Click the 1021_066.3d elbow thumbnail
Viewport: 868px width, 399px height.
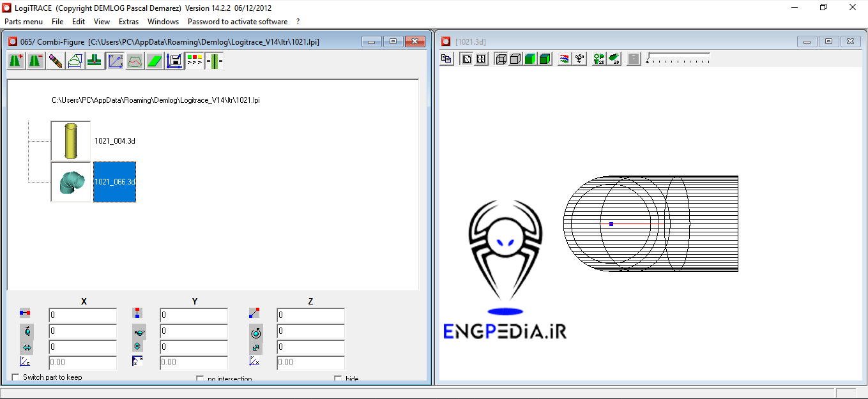pyautogui.click(x=71, y=182)
